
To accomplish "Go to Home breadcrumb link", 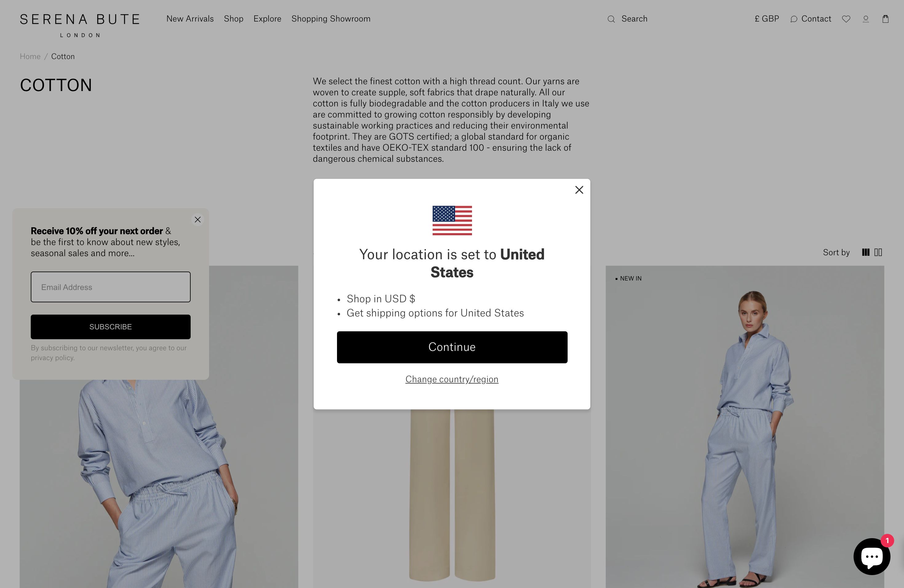I will click(30, 56).
